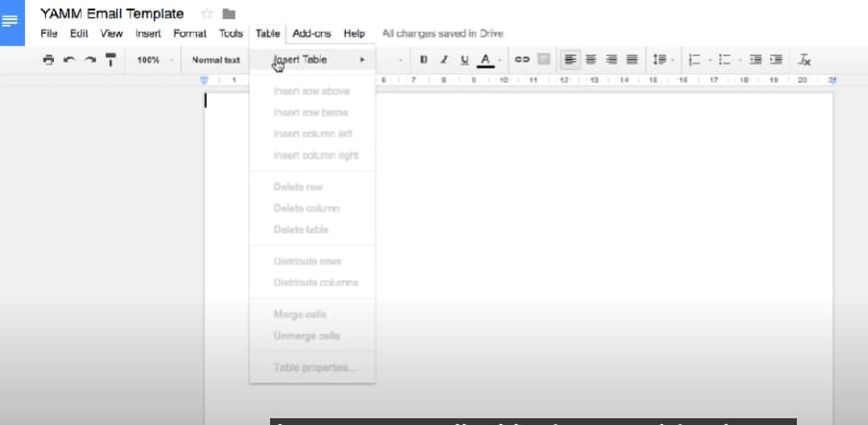Open the Add-ons menu

[311, 34]
